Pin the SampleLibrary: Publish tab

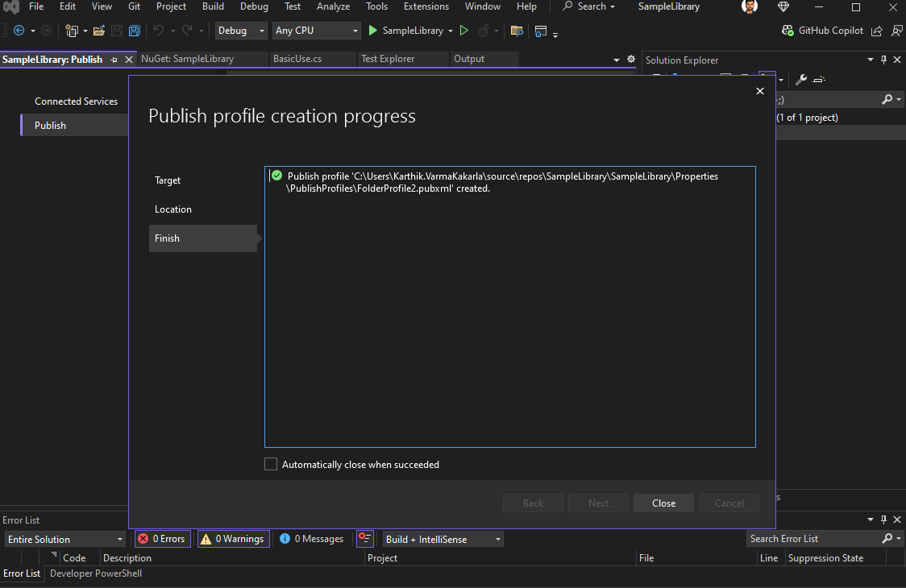(114, 60)
